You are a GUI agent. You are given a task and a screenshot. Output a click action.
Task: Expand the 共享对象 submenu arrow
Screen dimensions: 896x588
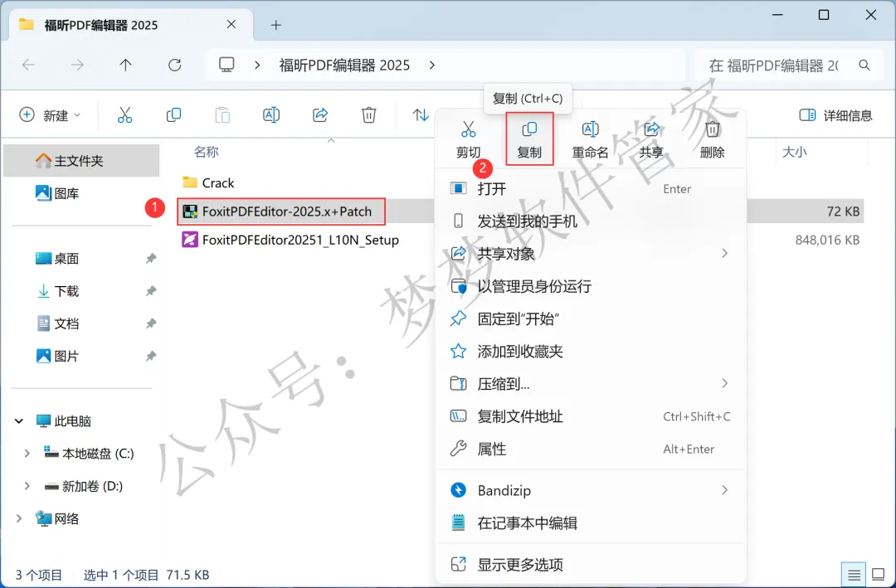point(724,253)
